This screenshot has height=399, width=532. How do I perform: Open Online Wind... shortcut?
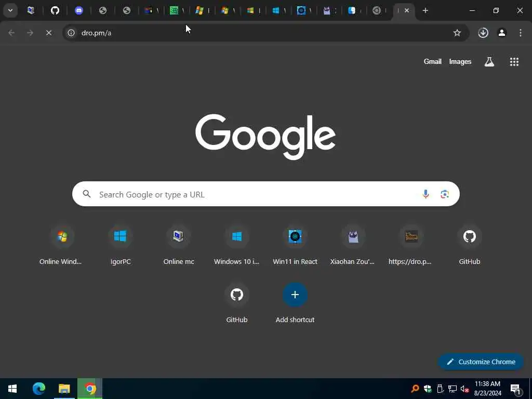click(62, 245)
